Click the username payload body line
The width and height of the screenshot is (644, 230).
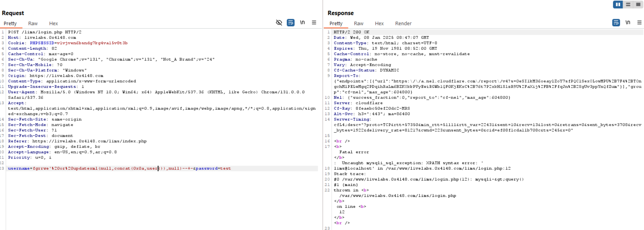(x=119, y=168)
